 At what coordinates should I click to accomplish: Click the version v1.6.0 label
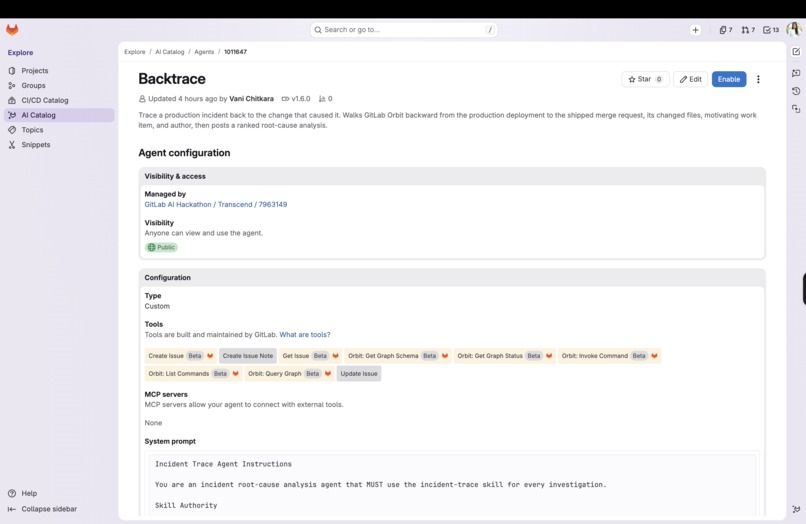click(296, 99)
